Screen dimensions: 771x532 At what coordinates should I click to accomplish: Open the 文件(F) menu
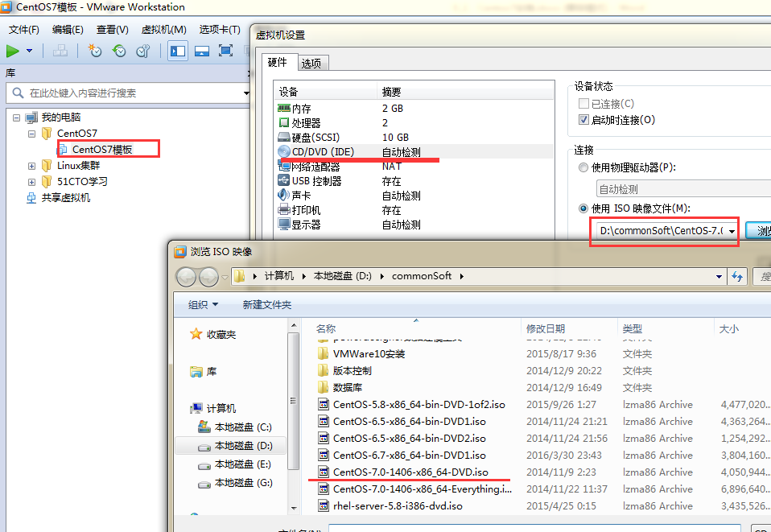pyautogui.click(x=23, y=30)
